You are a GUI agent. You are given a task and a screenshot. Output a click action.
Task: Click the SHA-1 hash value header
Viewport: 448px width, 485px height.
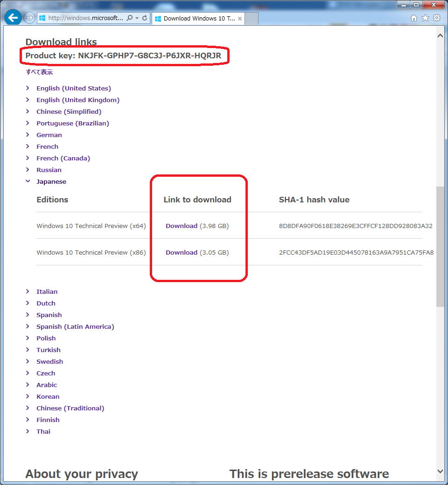(314, 200)
